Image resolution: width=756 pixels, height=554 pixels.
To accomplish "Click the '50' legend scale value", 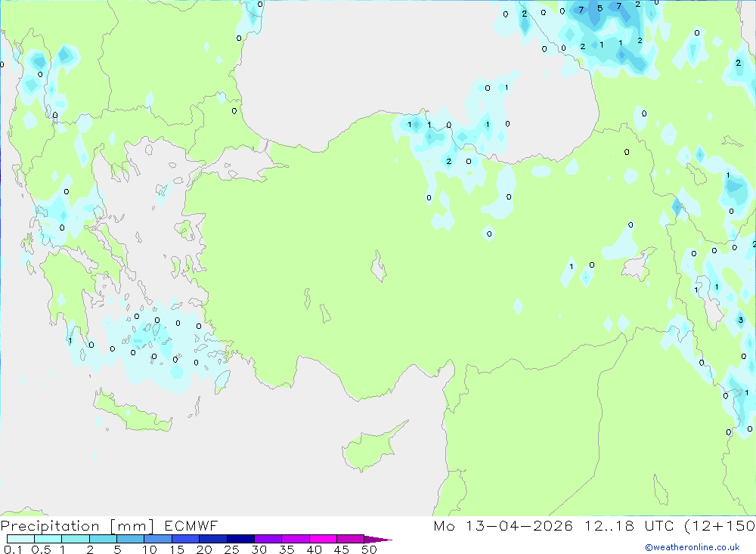I will click(370, 549).
